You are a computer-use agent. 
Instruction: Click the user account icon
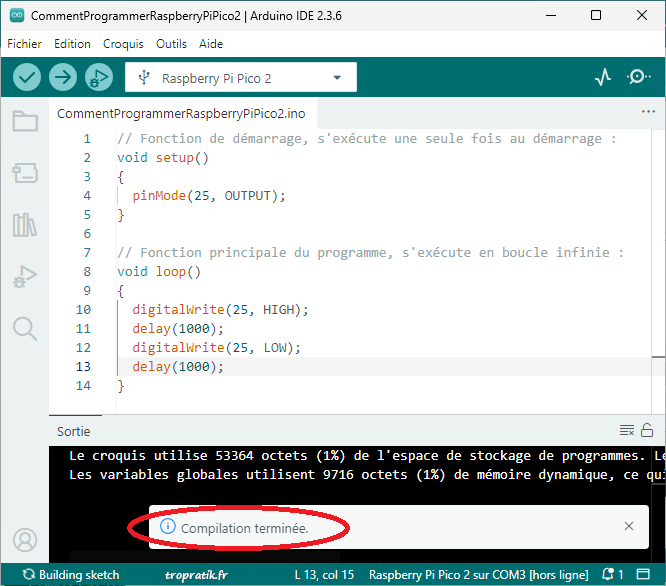[25, 540]
